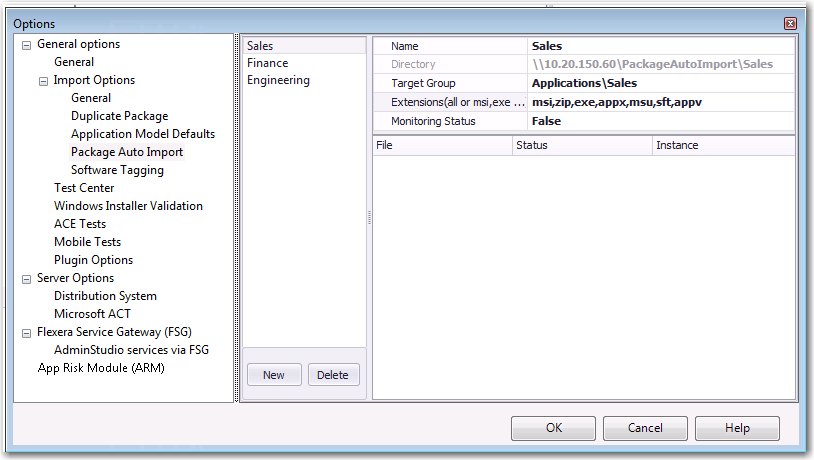Select Package Auto Import in tree
The width and height of the screenshot is (814, 460).
[x=127, y=152]
